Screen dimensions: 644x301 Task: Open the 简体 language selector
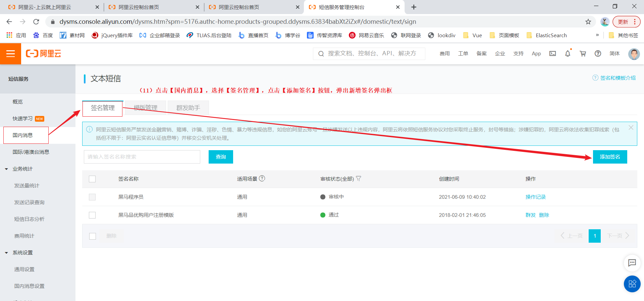(614, 54)
